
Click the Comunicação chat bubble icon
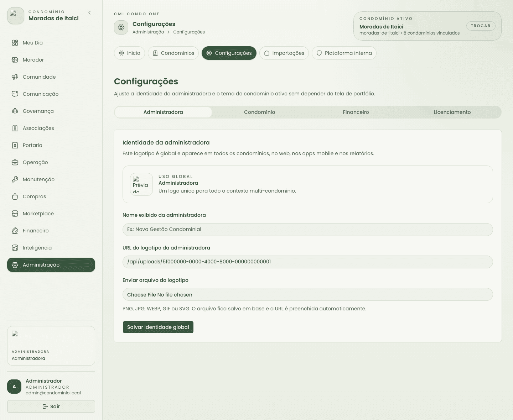15,94
